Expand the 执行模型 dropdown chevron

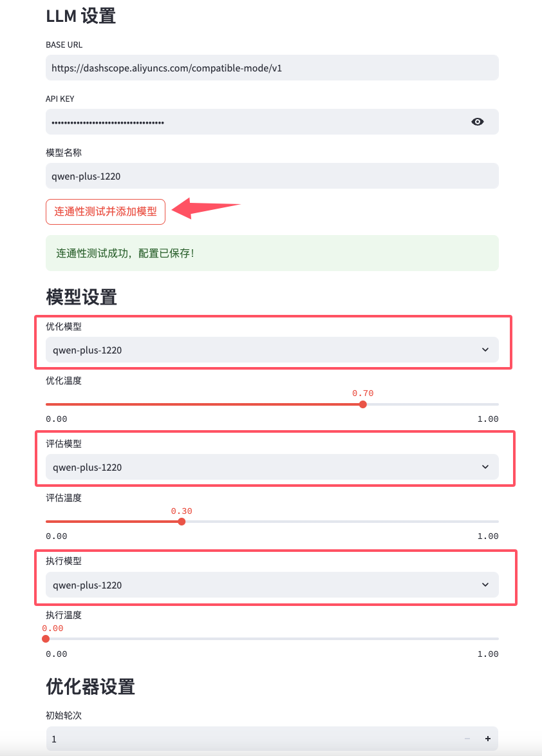[x=485, y=584]
